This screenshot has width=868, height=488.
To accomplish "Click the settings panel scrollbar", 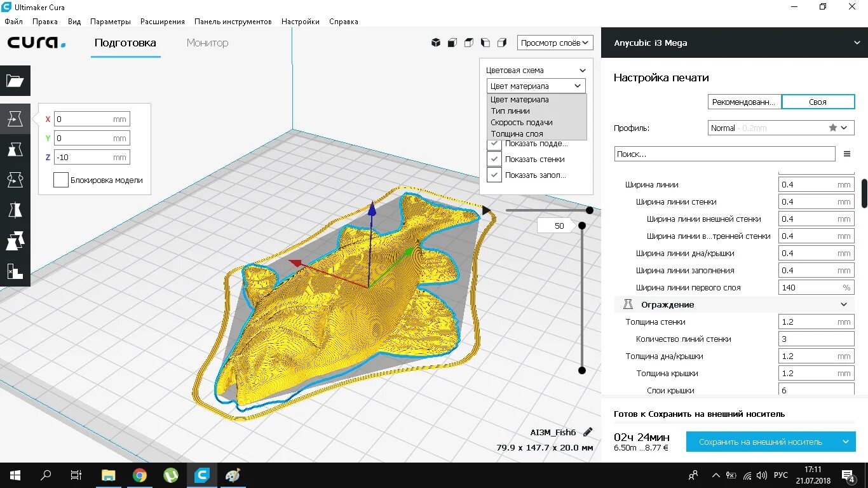I will pyautogui.click(x=864, y=193).
